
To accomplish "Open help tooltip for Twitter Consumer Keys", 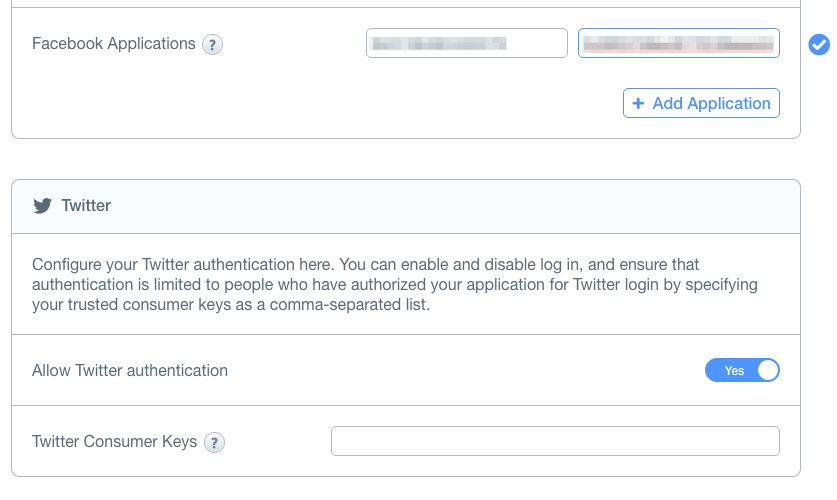I will (x=214, y=442).
